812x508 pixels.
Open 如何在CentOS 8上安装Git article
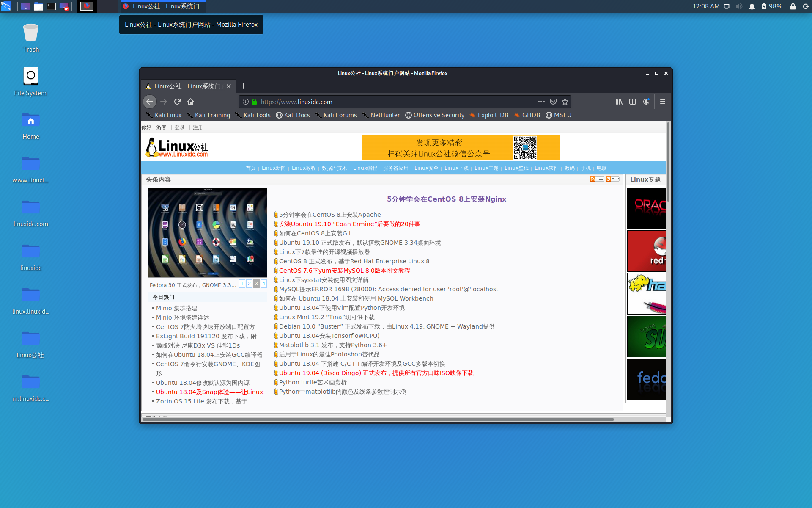coord(315,233)
